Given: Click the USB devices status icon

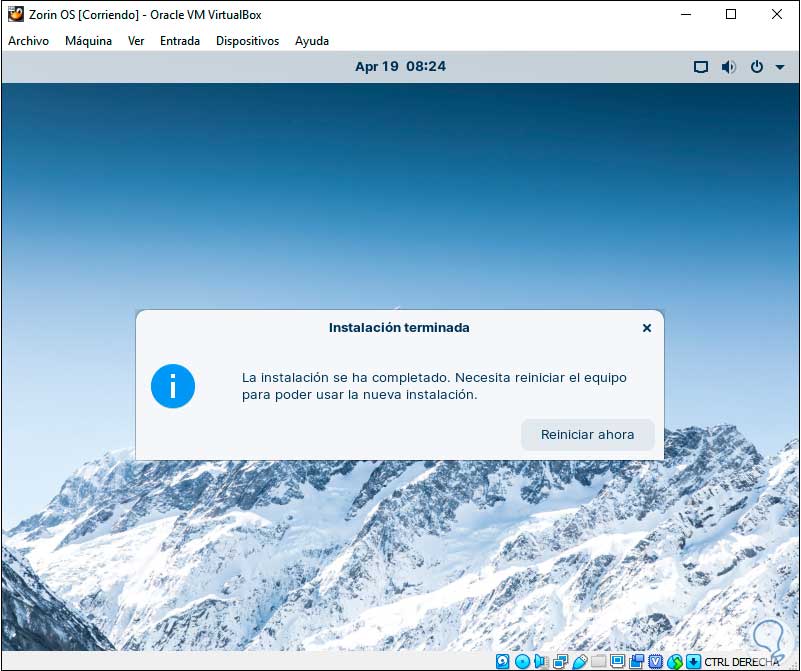Looking at the screenshot, I should pos(580,661).
